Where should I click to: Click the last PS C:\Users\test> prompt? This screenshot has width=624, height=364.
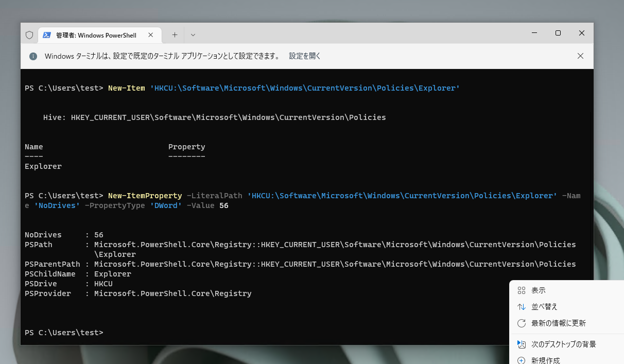tap(64, 333)
